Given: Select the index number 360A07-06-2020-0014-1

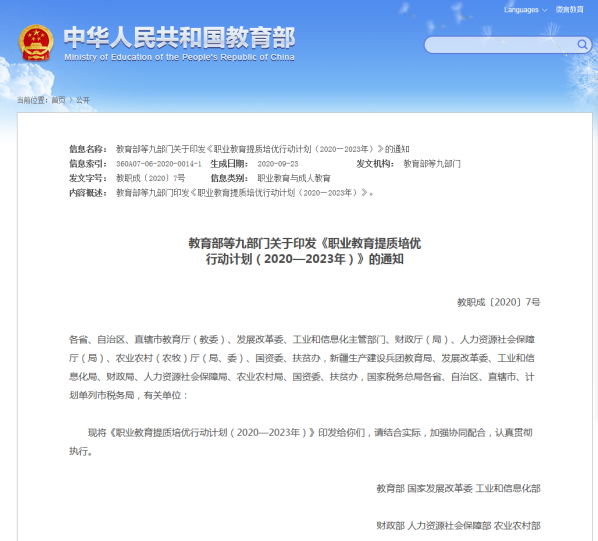Looking at the screenshot, I should click(159, 164).
